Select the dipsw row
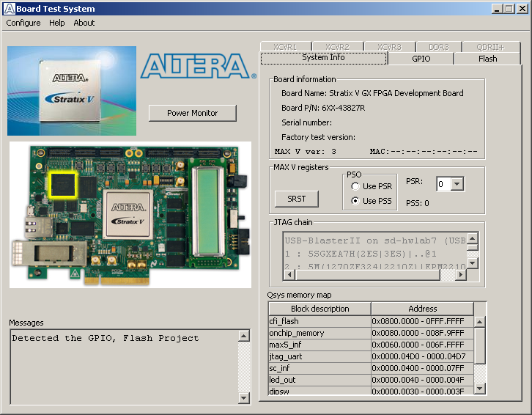 click(371, 391)
